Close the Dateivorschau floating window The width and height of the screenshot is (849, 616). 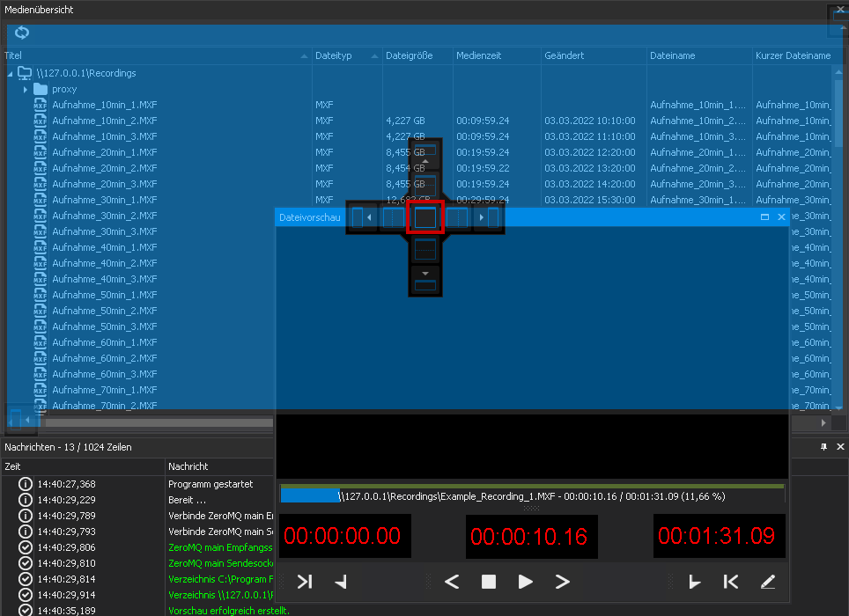781,216
